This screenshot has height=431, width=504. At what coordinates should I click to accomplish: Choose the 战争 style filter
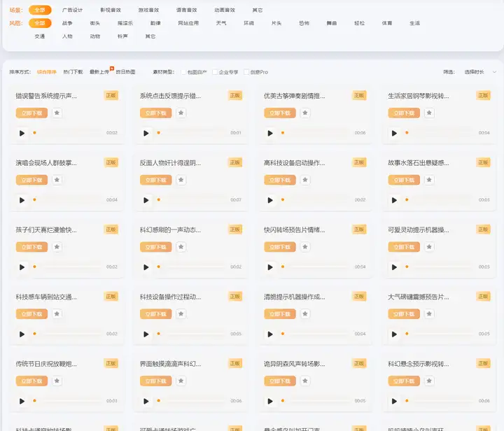(x=67, y=23)
